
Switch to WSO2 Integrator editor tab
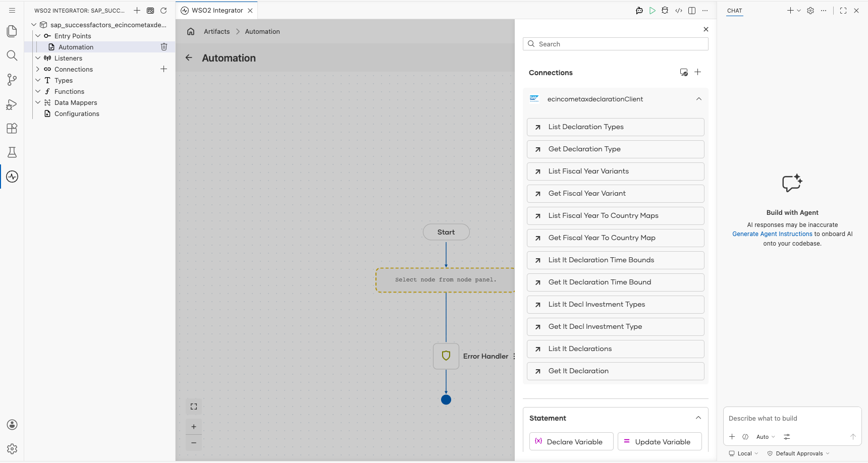(217, 11)
